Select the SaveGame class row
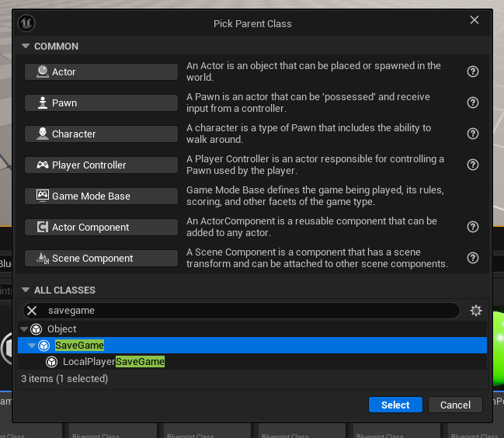504x438 pixels. pos(252,346)
